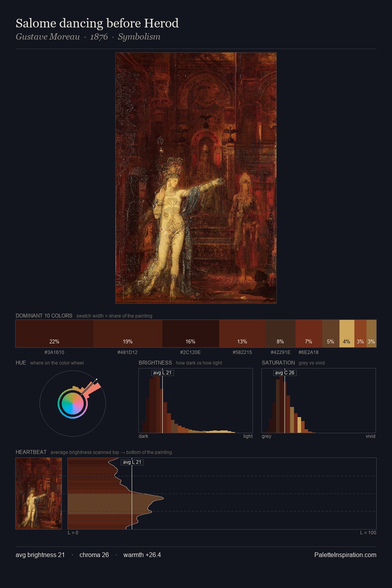Click 'where on the color wheel' caption

57,363
